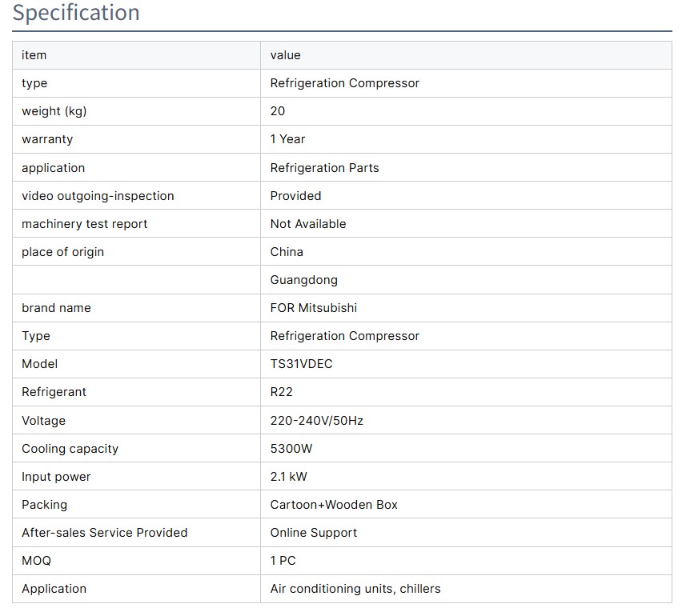The image size is (686, 616).
Task: Click the 'Cartoon+Wooden Box' packing value
Action: pos(334,505)
